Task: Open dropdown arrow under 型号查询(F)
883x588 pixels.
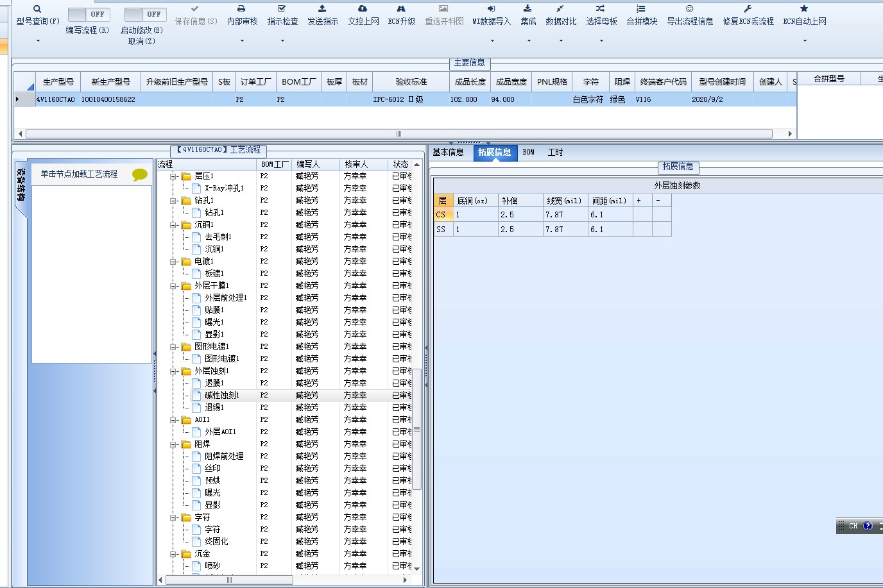Action: pyautogui.click(x=38, y=41)
